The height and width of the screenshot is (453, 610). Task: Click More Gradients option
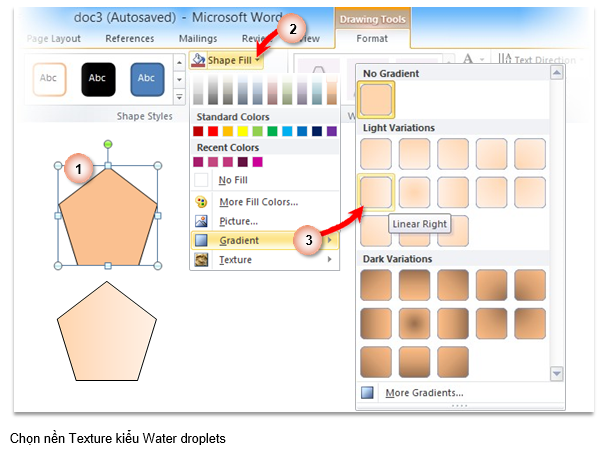point(423,393)
